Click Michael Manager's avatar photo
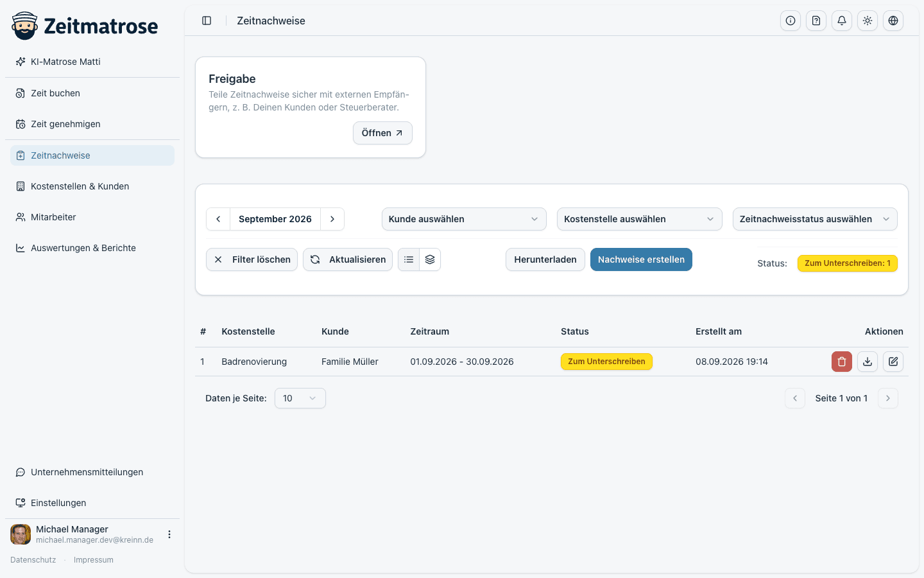 pos(21,534)
